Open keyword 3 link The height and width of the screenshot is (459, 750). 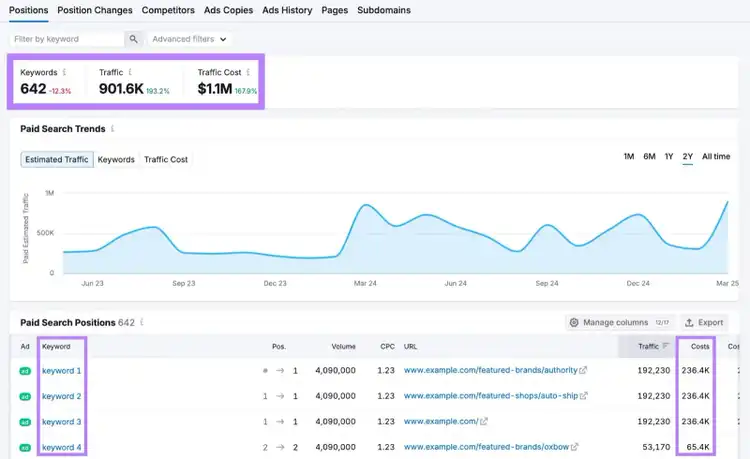tap(62, 422)
